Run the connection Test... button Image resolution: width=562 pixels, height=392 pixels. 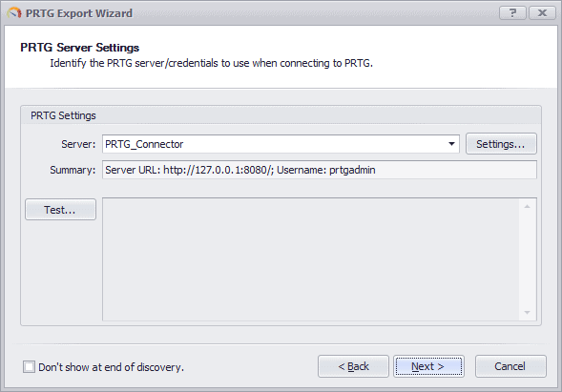coord(60,210)
